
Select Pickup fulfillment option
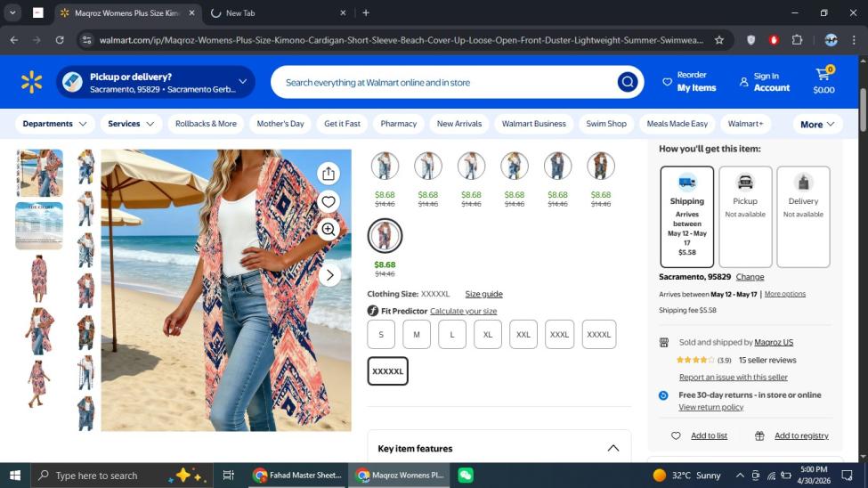(x=745, y=216)
